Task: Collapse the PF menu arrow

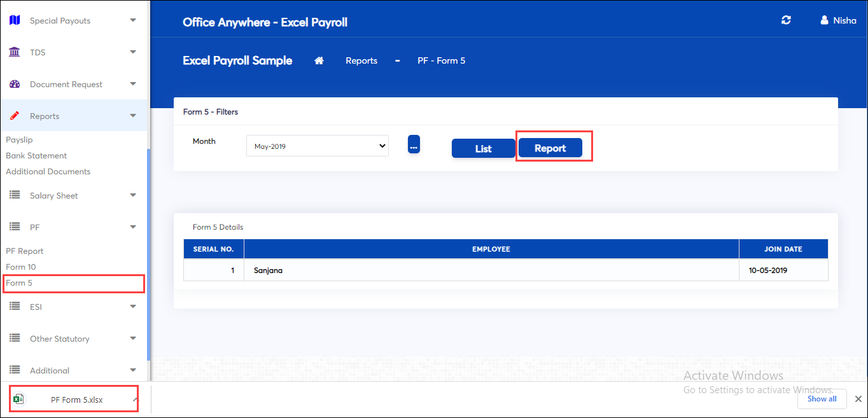Action: pyautogui.click(x=133, y=227)
